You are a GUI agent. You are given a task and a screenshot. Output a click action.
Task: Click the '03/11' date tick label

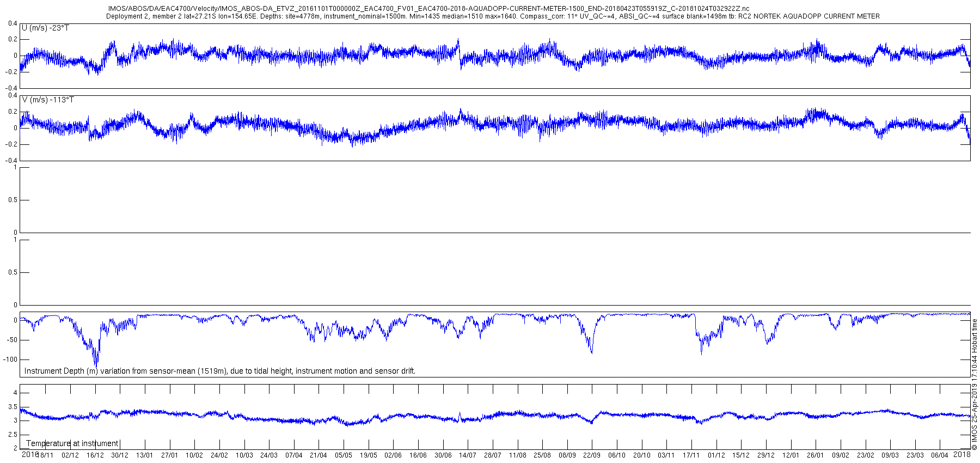[x=666, y=455]
